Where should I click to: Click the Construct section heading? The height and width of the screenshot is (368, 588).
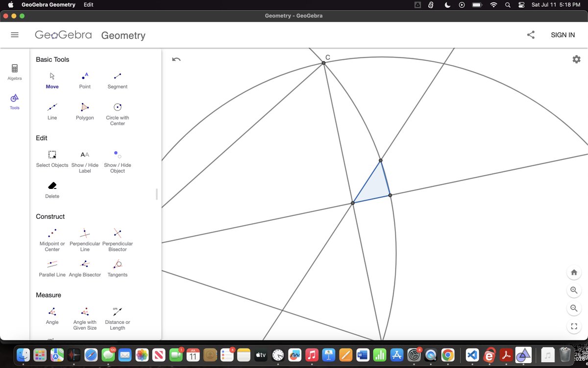pos(50,216)
